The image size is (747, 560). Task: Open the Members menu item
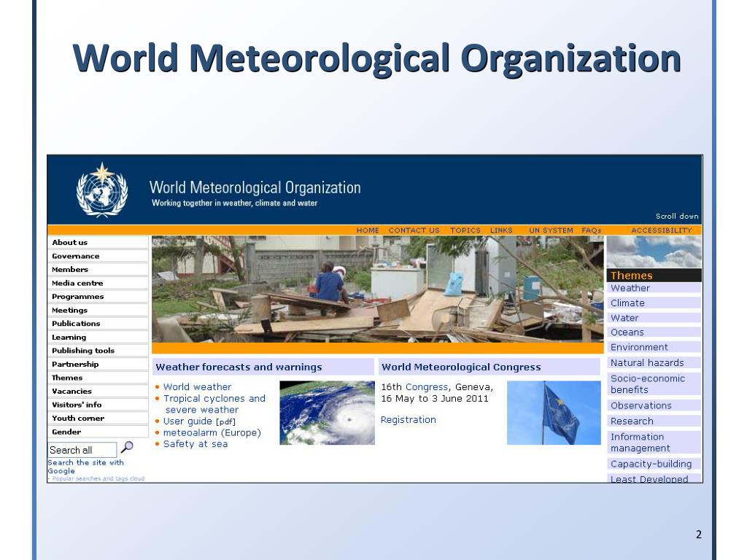pos(98,270)
